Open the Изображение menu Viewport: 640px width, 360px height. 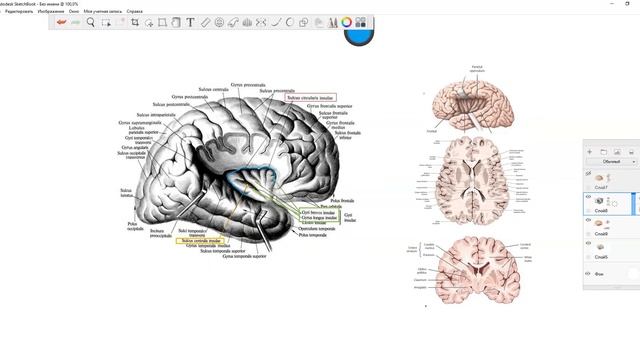click(51, 11)
